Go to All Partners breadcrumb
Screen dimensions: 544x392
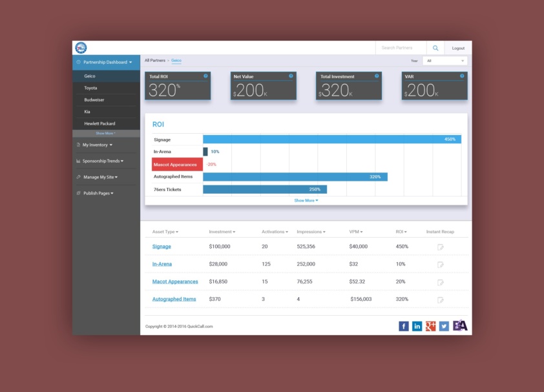tap(154, 60)
